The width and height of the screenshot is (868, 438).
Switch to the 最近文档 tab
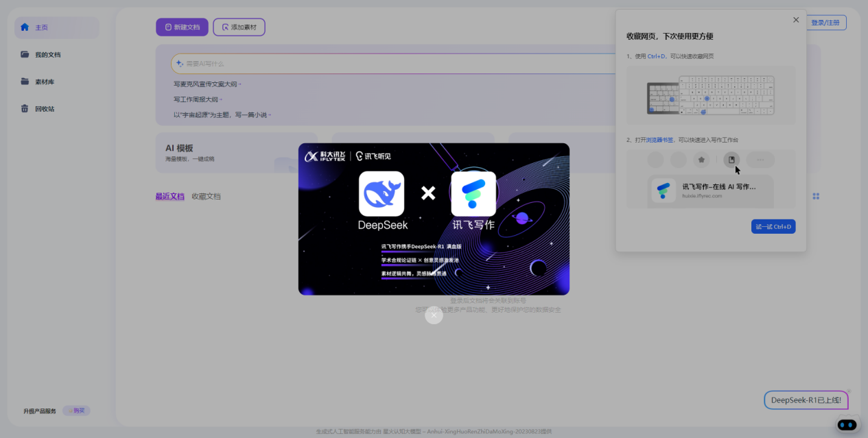click(170, 196)
